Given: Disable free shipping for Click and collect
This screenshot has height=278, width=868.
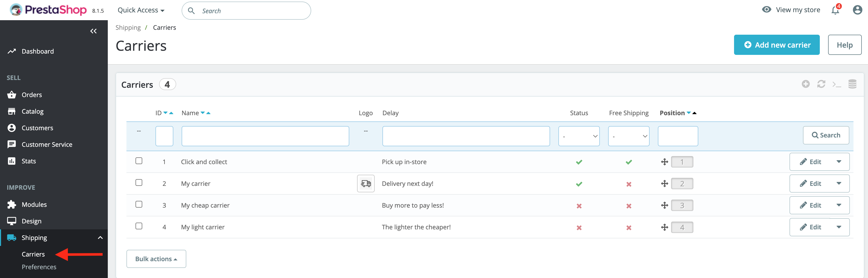Looking at the screenshot, I should (629, 162).
